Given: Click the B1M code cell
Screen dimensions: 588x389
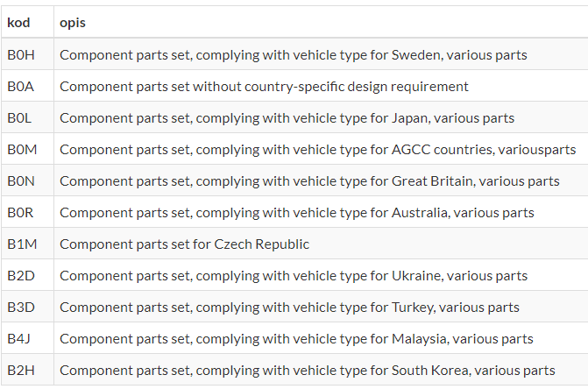Looking at the screenshot, I should (x=21, y=244).
